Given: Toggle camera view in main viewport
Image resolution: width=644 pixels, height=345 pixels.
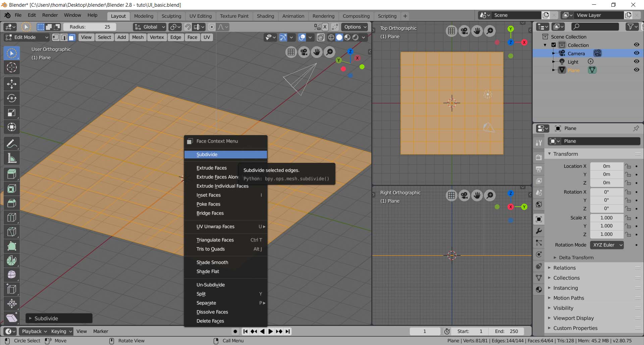Looking at the screenshot, I should (304, 52).
